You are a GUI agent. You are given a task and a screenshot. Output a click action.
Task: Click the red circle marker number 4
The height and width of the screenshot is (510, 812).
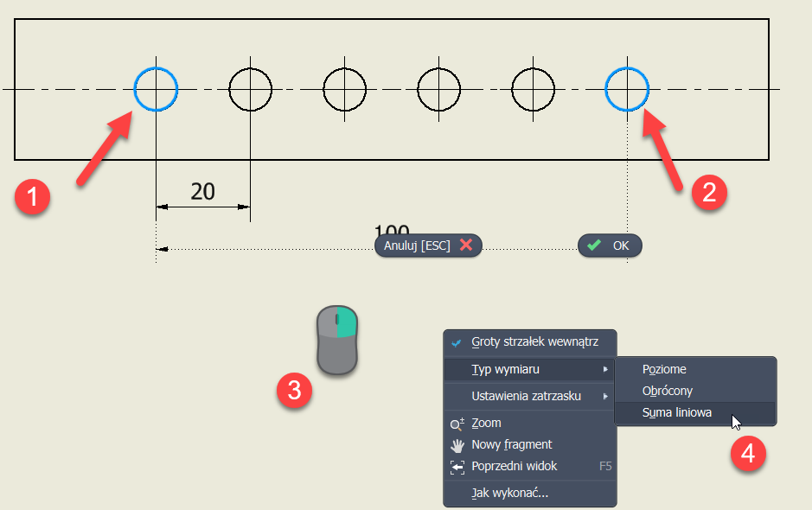tap(746, 453)
